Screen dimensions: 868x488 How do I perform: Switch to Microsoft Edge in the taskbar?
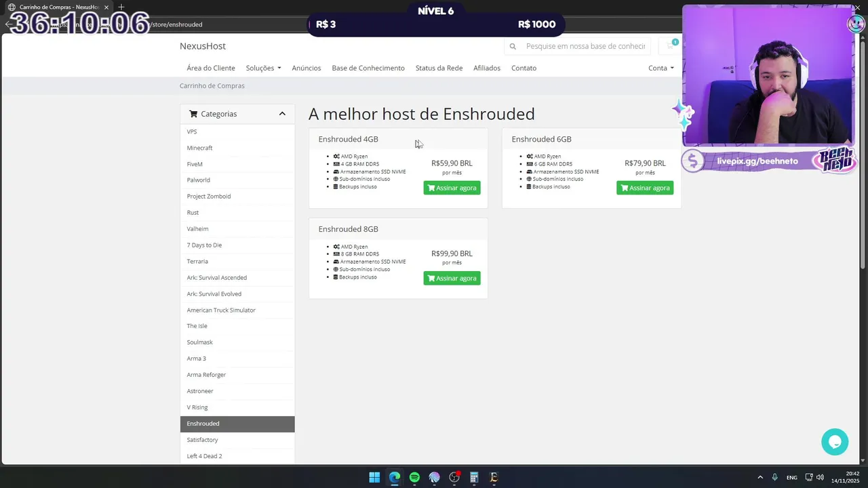395,477
